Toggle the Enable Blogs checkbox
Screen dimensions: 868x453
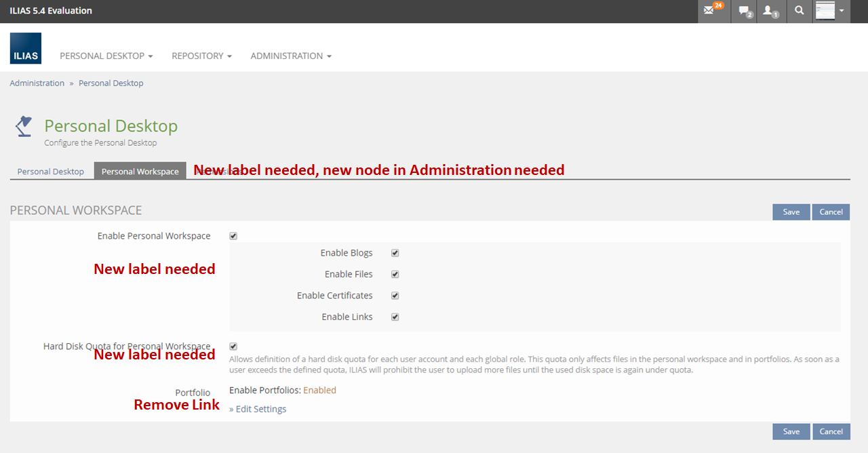(x=395, y=253)
